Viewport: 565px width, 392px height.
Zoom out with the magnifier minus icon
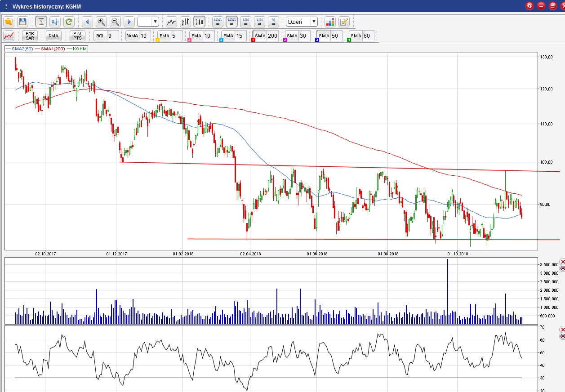coord(115,22)
